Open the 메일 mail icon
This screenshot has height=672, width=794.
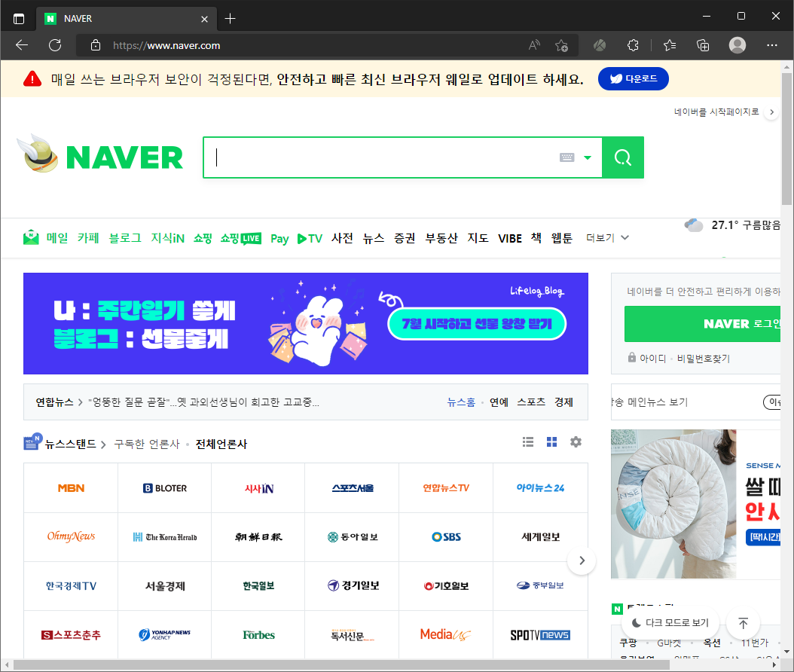tap(31, 237)
